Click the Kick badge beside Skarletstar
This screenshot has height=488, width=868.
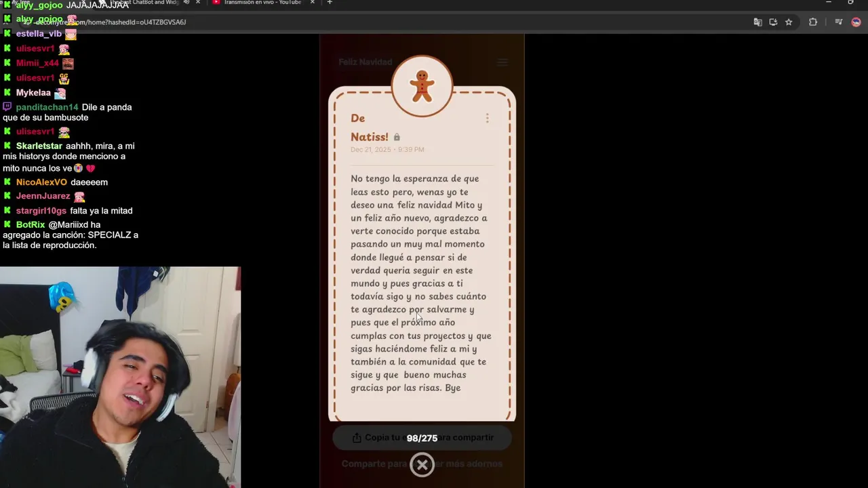click(7, 146)
